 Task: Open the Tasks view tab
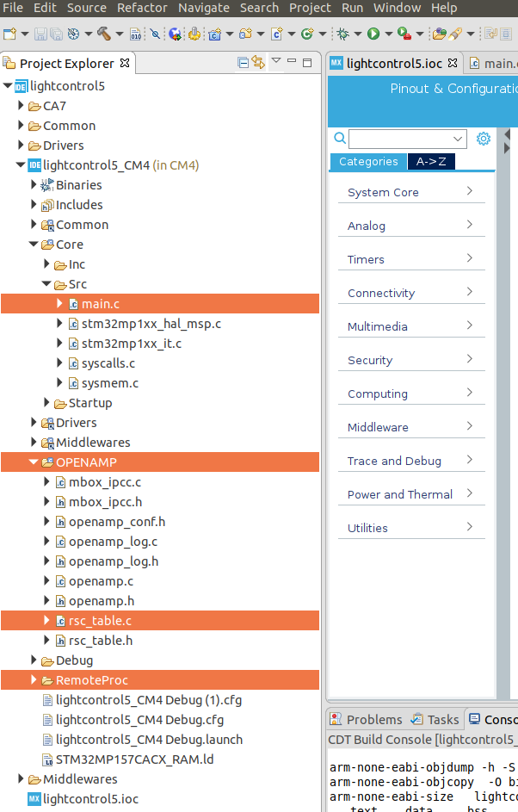[x=435, y=719]
